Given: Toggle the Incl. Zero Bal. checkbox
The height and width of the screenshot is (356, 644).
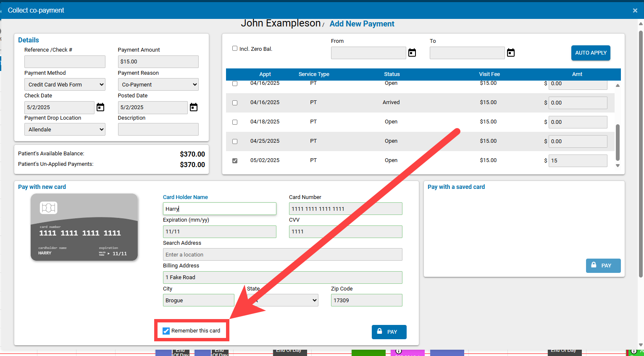Looking at the screenshot, I should [235, 48].
